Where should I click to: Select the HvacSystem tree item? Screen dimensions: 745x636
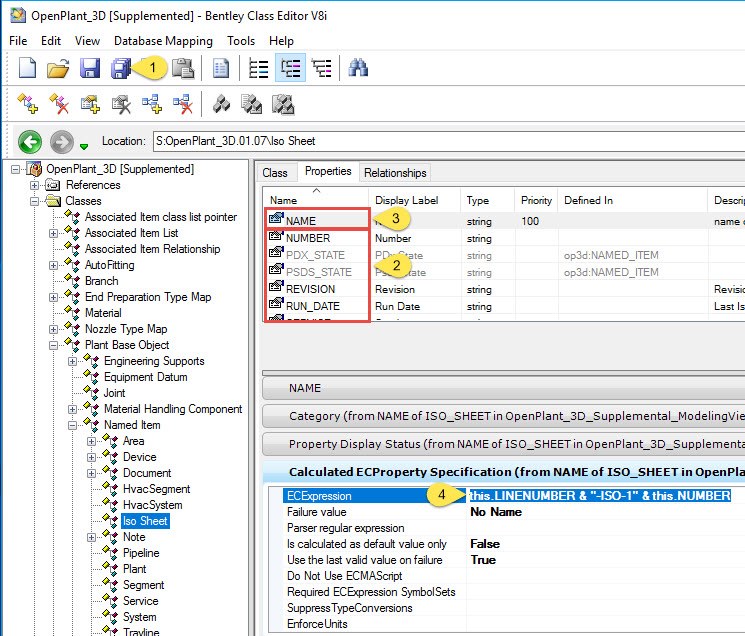click(x=153, y=505)
